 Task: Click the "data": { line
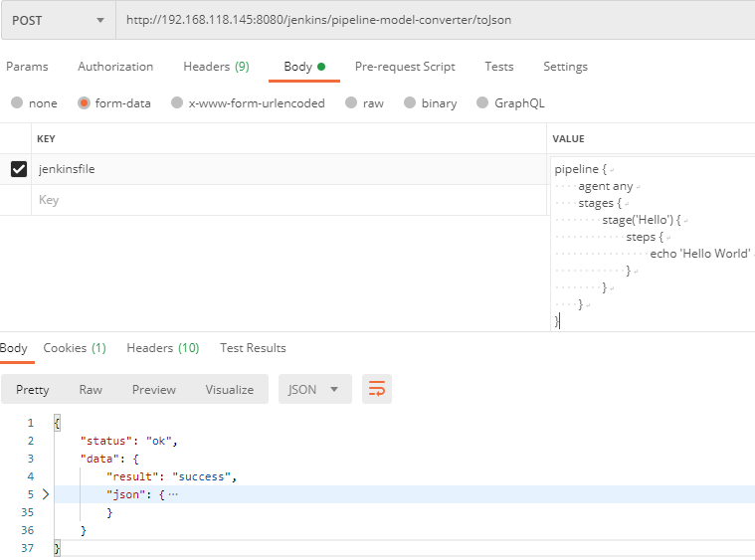click(x=109, y=459)
